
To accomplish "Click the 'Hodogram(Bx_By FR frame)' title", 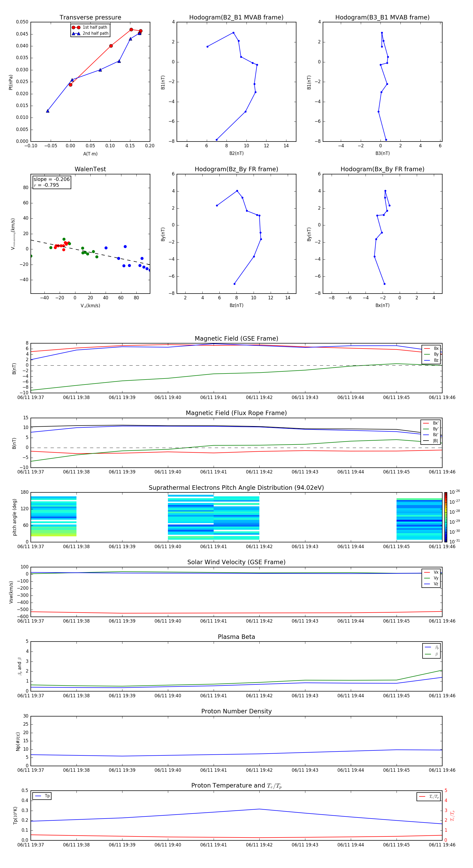I will (x=382, y=169).
